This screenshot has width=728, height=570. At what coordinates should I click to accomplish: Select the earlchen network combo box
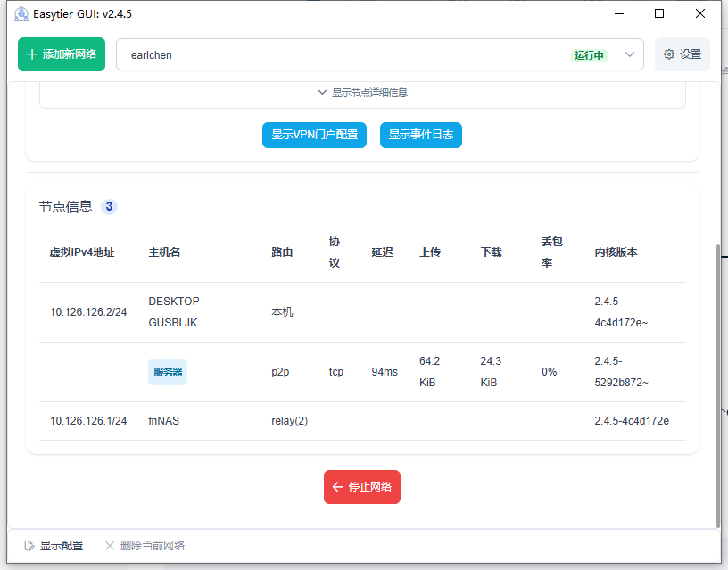point(380,54)
